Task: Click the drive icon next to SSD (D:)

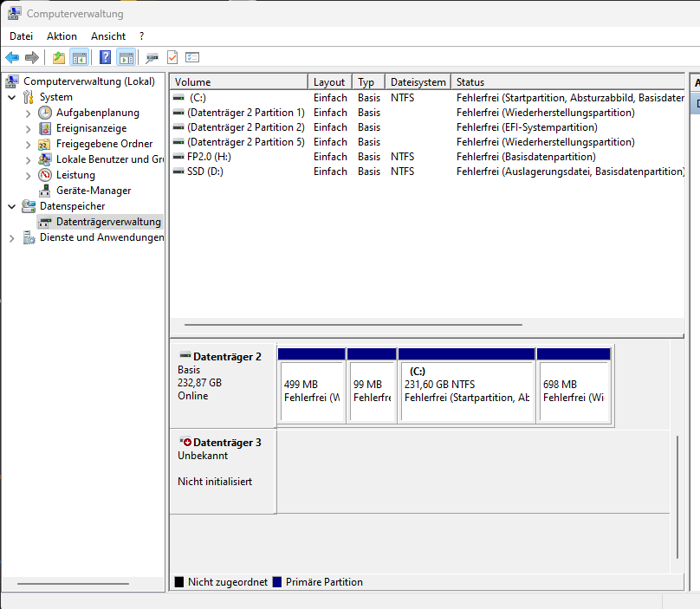Action: (178, 171)
